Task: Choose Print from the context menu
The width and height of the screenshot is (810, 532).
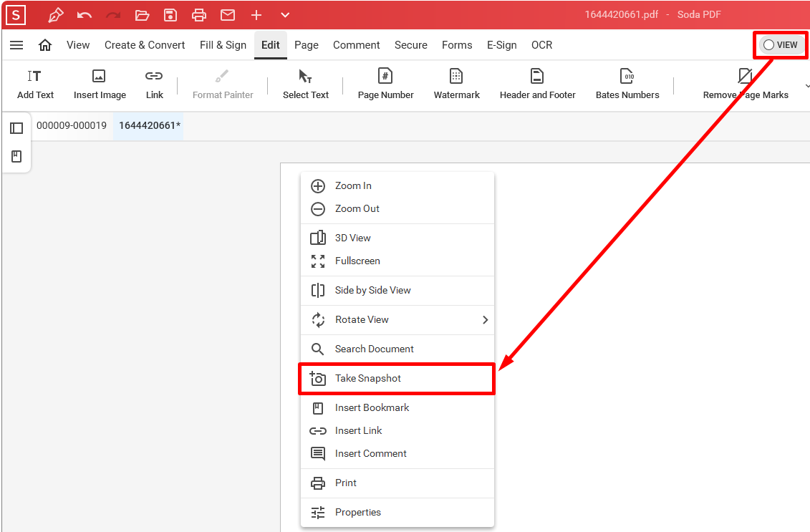Action: [397, 483]
